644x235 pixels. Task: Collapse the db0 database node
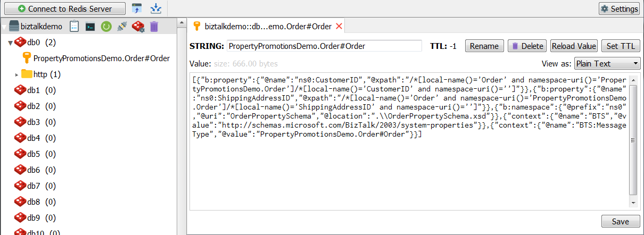[11, 43]
